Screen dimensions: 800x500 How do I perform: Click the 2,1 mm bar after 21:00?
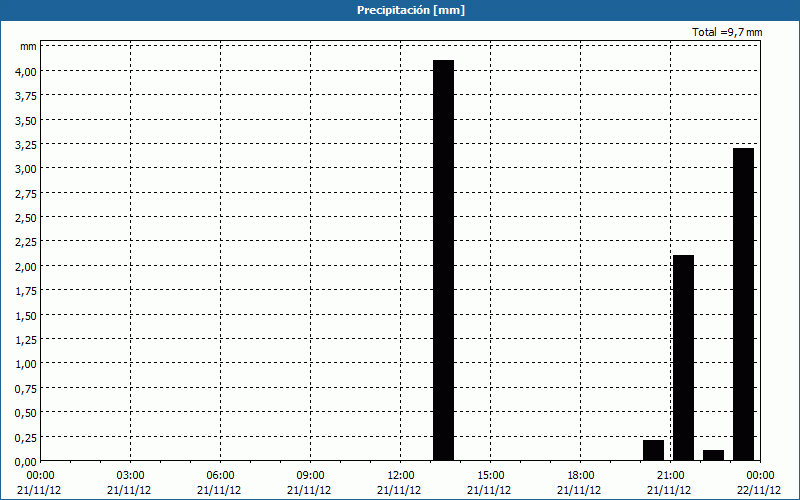point(684,358)
